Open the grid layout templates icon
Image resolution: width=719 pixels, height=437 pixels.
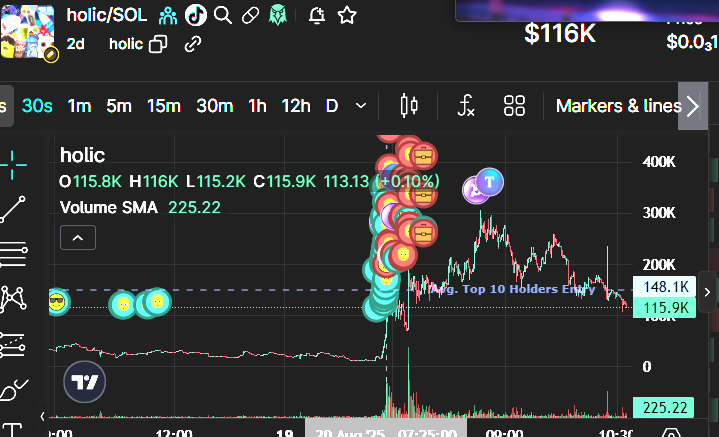(x=514, y=106)
